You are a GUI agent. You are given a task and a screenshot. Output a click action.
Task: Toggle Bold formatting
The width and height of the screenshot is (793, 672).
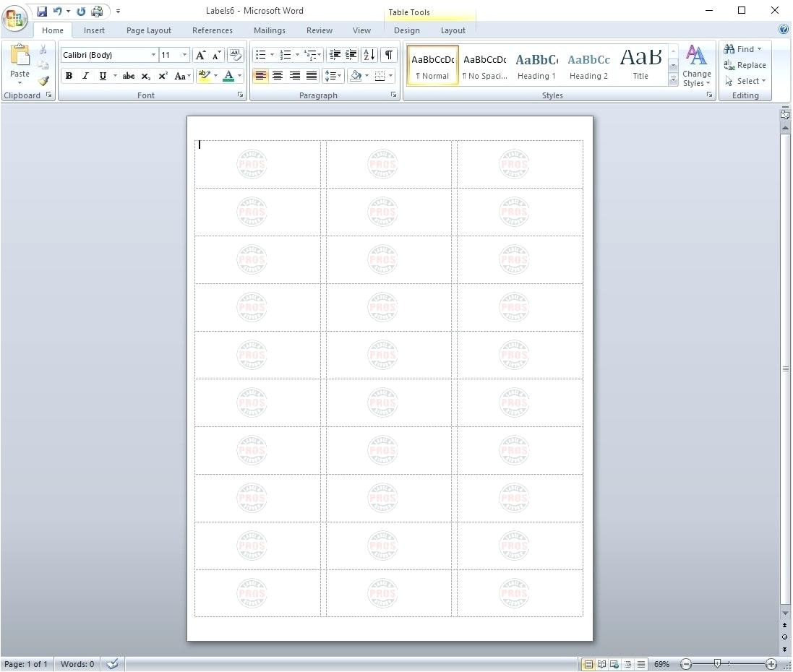pyautogui.click(x=69, y=76)
